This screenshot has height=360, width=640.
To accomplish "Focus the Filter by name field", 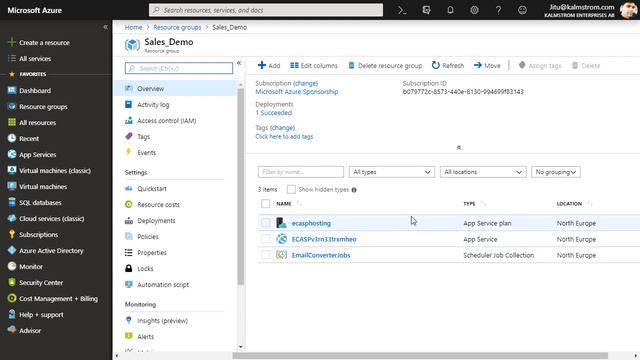I will click(301, 172).
